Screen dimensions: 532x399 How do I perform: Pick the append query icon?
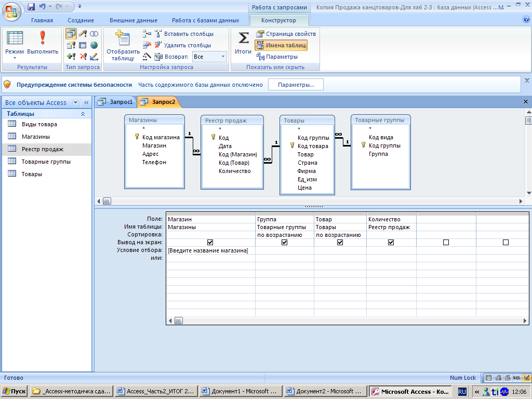point(71,56)
